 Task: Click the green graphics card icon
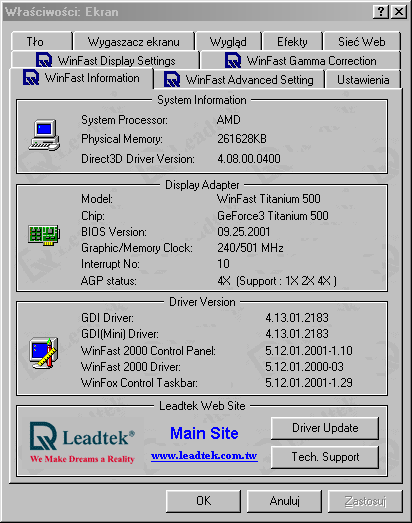click(44, 235)
